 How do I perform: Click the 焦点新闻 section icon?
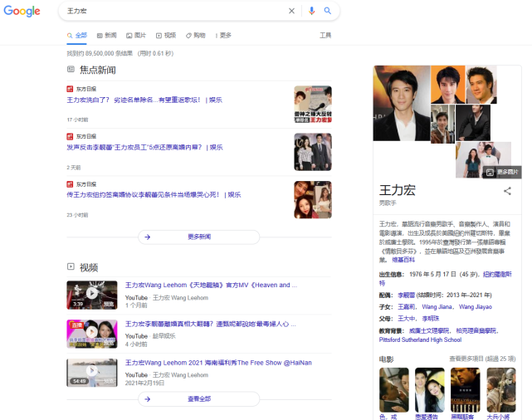click(x=71, y=69)
